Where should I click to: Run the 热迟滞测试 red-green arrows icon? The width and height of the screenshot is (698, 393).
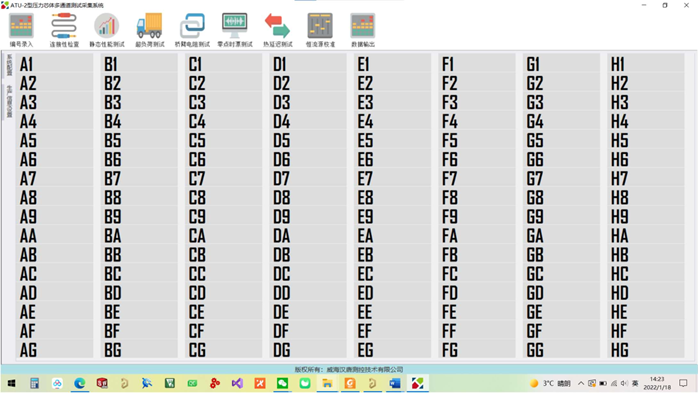click(x=278, y=30)
